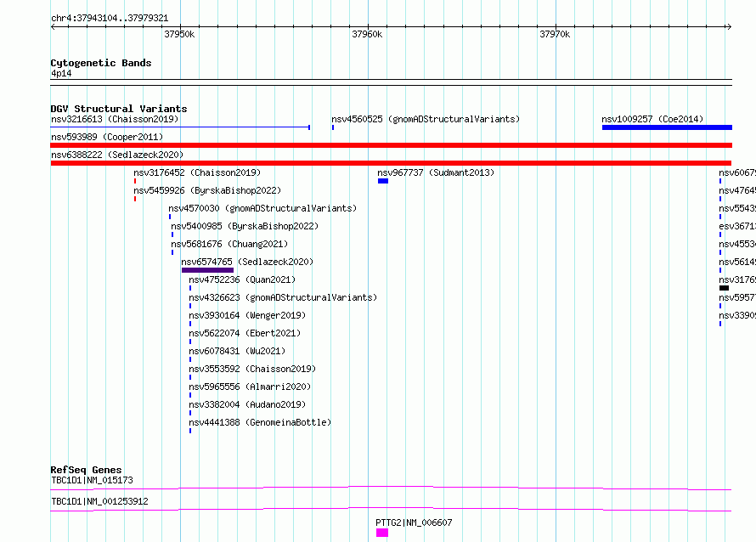
Task: Click the nsv967737 (Sudmant2013) blue block
Action: point(383,181)
